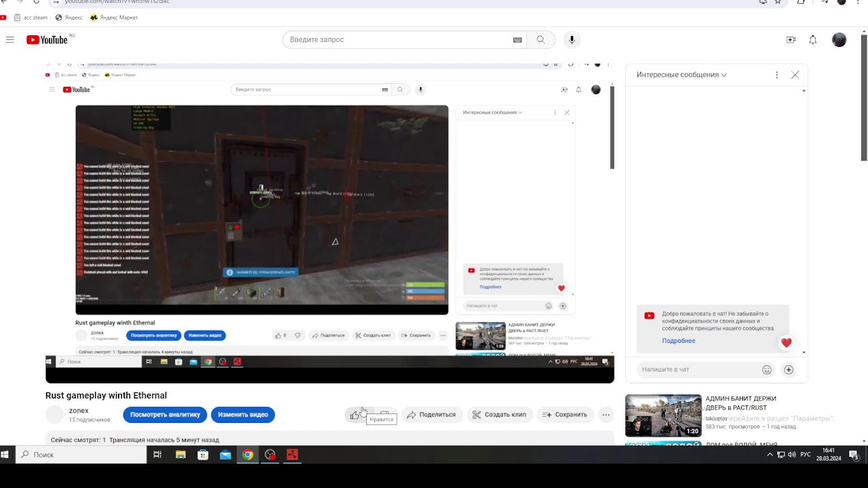Image resolution: width=868 pixels, height=488 pixels.
Task: Send a heart reaction in chat
Action: pyautogui.click(x=786, y=343)
